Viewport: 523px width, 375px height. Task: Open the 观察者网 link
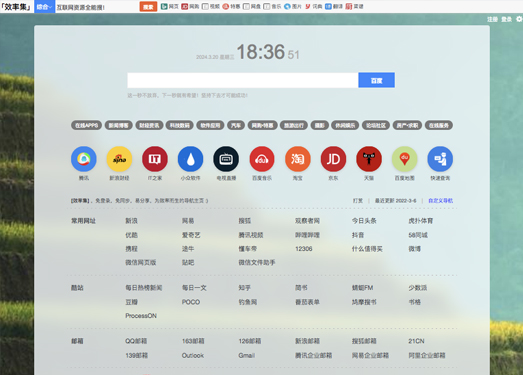click(307, 221)
